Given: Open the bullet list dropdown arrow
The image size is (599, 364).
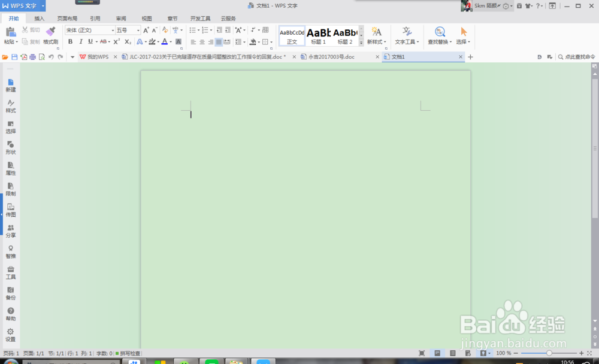Looking at the screenshot, I should click(x=199, y=30).
